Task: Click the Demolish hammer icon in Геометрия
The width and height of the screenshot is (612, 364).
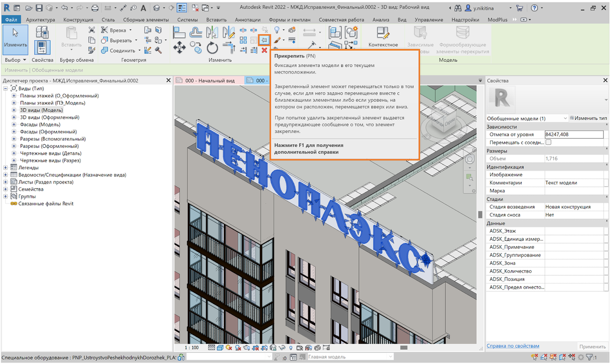Action: (x=159, y=50)
